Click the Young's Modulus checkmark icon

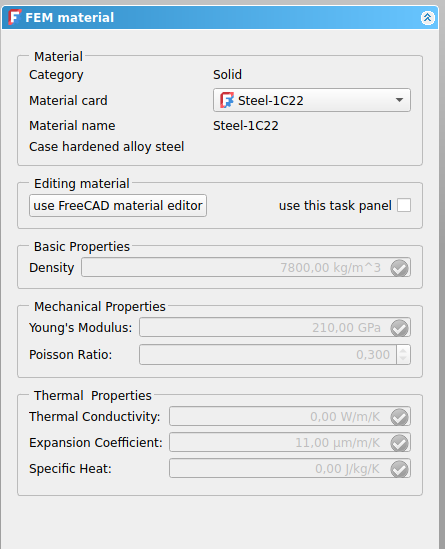point(399,328)
